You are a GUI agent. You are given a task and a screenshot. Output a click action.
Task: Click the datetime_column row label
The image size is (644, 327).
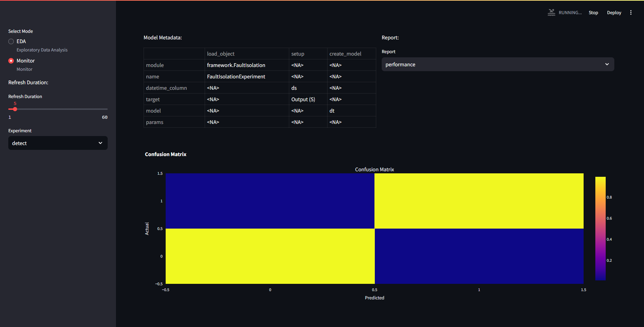174,88
